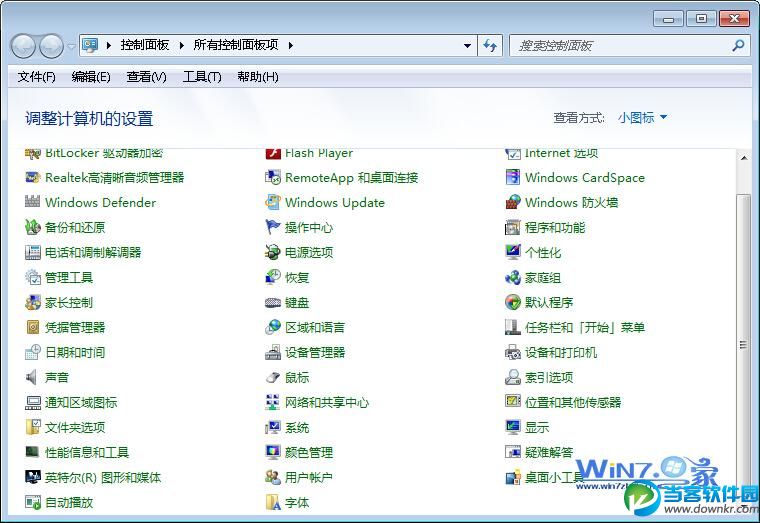Screen dimensions: 760x523
Task: Click the Windows CardSpace icon
Action: click(x=513, y=177)
